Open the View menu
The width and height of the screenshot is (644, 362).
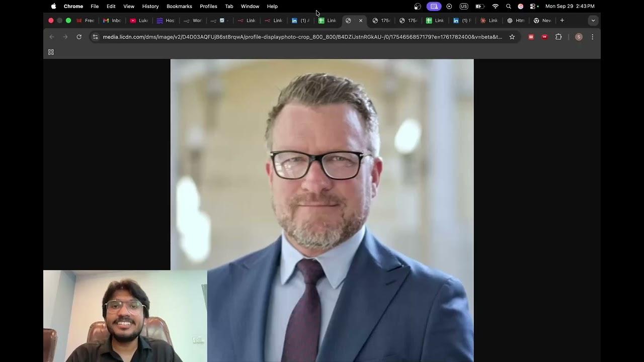(x=129, y=7)
